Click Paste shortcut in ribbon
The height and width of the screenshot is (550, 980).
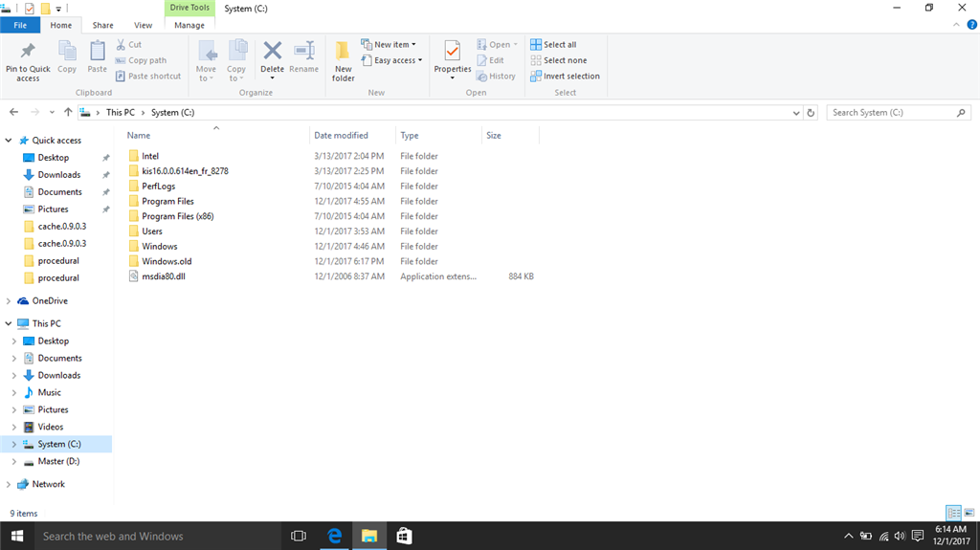(148, 76)
